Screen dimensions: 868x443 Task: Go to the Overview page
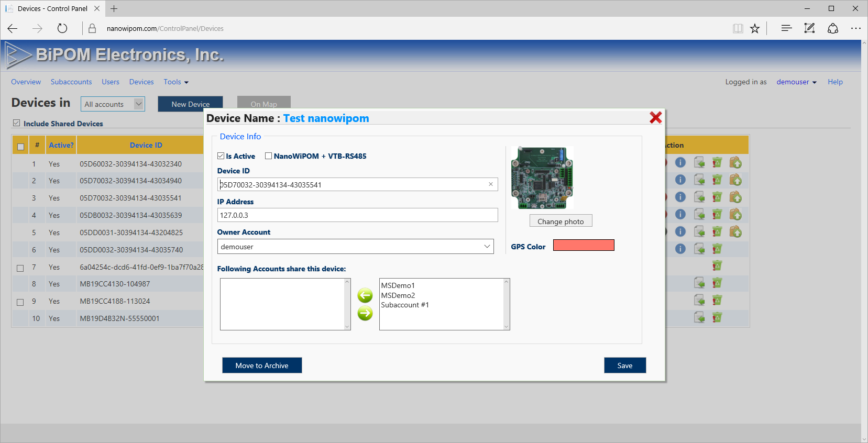click(26, 82)
